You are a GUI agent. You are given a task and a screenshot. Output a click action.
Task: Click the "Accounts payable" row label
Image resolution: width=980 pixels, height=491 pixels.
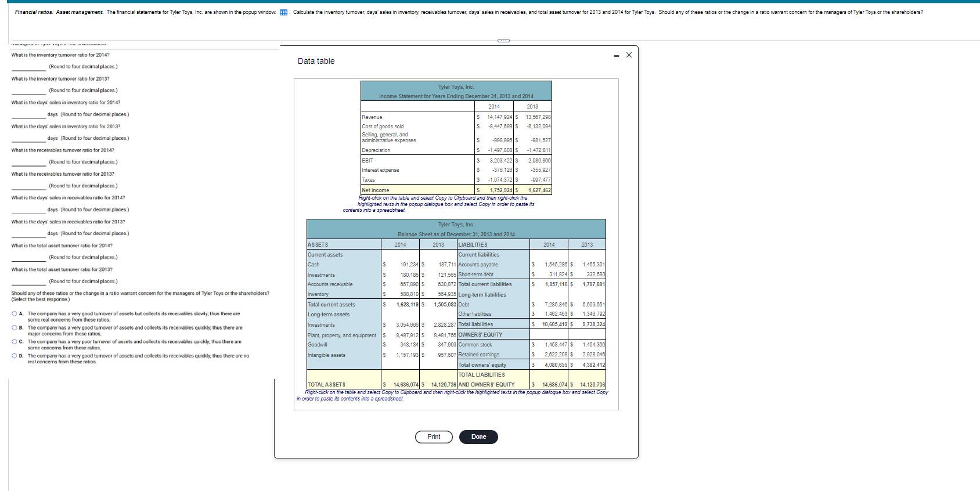point(478,265)
